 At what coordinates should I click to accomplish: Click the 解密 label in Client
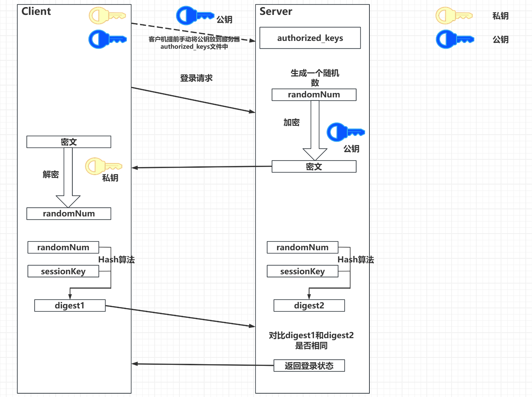[x=51, y=174]
